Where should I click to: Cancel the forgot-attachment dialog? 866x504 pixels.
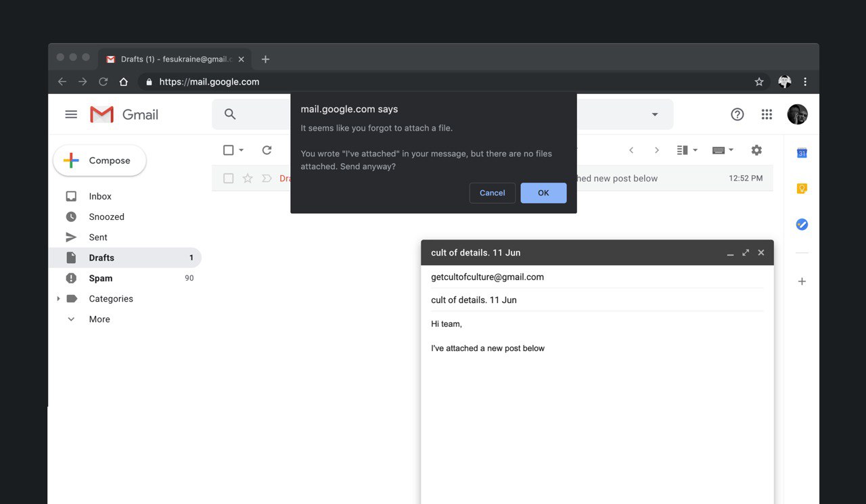point(492,193)
